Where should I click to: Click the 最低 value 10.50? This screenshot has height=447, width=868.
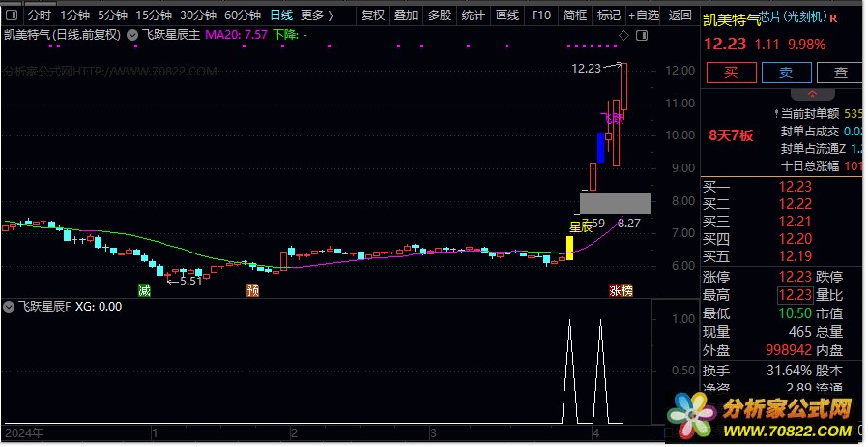click(795, 313)
